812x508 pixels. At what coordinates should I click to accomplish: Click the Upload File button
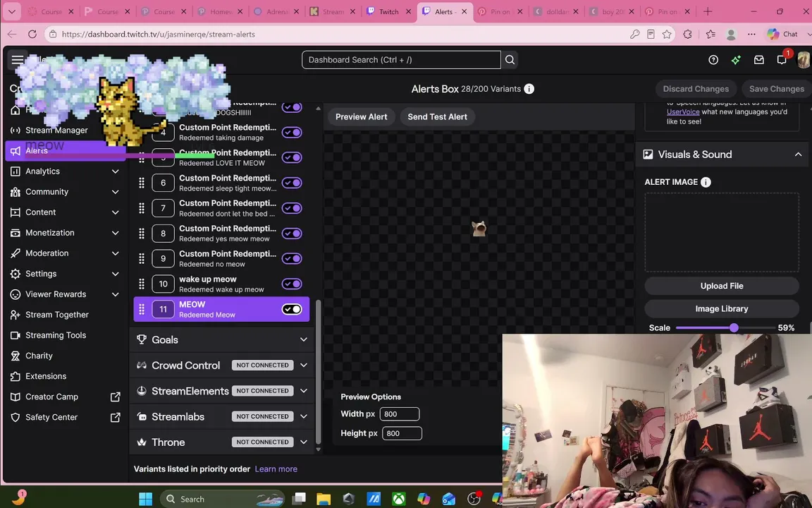(721, 286)
